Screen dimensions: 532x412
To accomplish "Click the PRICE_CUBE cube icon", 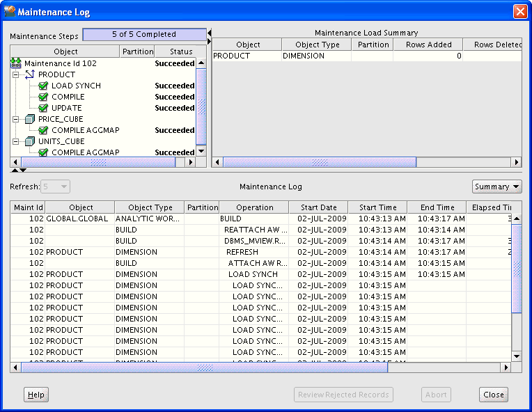I will coord(30,119).
